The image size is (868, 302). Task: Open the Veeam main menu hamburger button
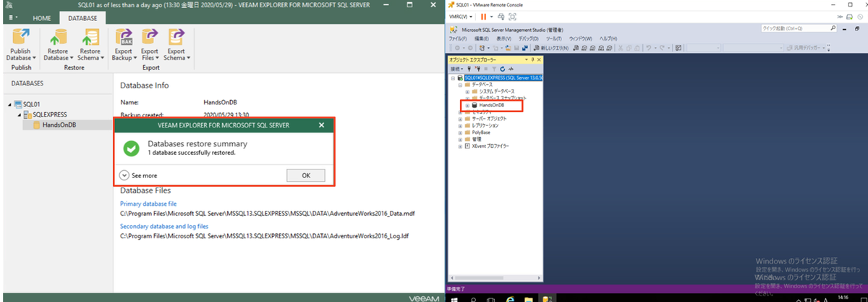point(13,16)
